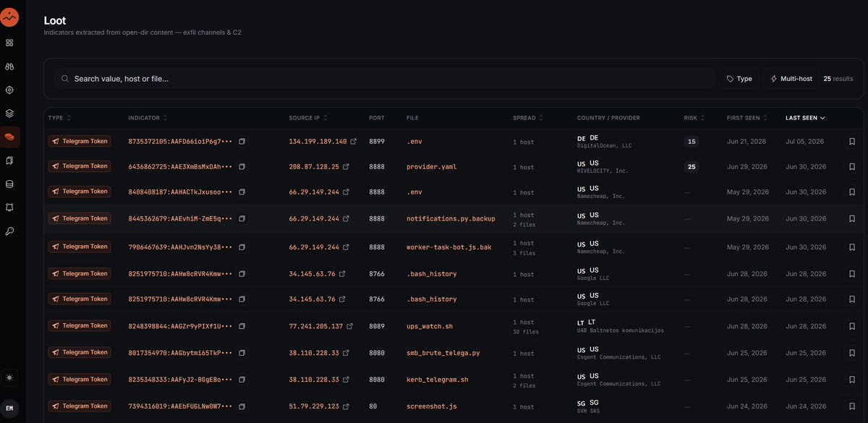Click Telegram Token badge in ups_watch.sh row
The height and width of the screenshot is (423, 868).
(80, 326)
